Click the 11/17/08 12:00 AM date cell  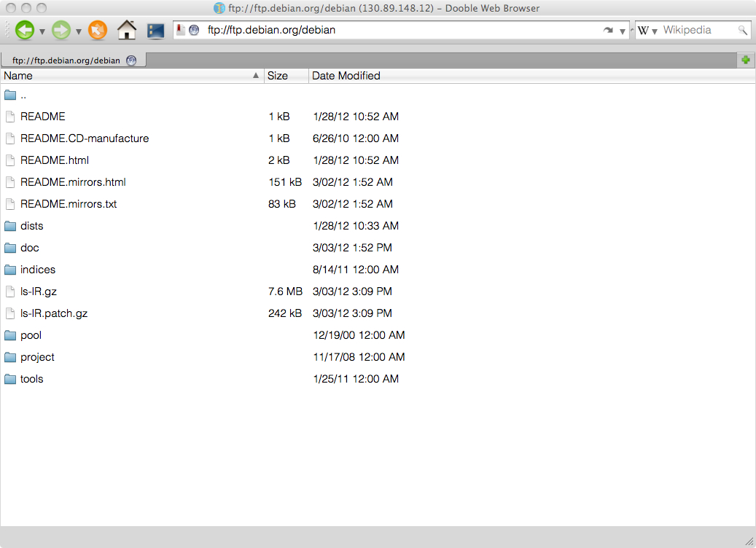359,357
